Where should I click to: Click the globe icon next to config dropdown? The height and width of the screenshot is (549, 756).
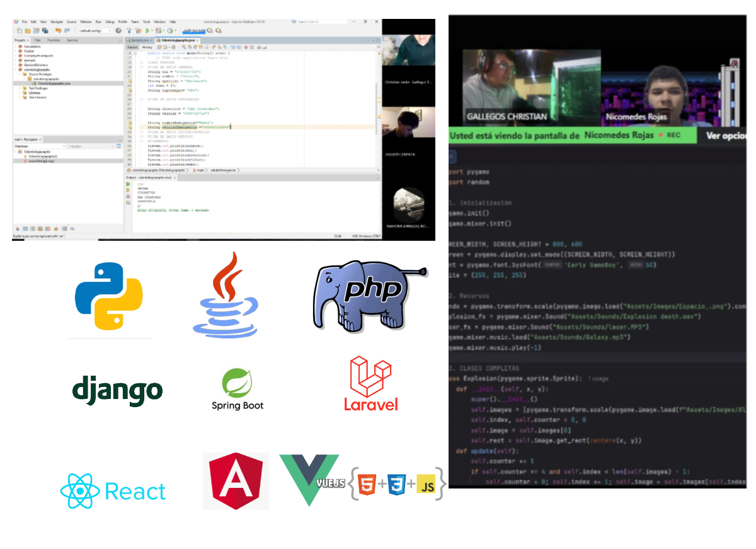pyautogui.click(x=118, y=30)
